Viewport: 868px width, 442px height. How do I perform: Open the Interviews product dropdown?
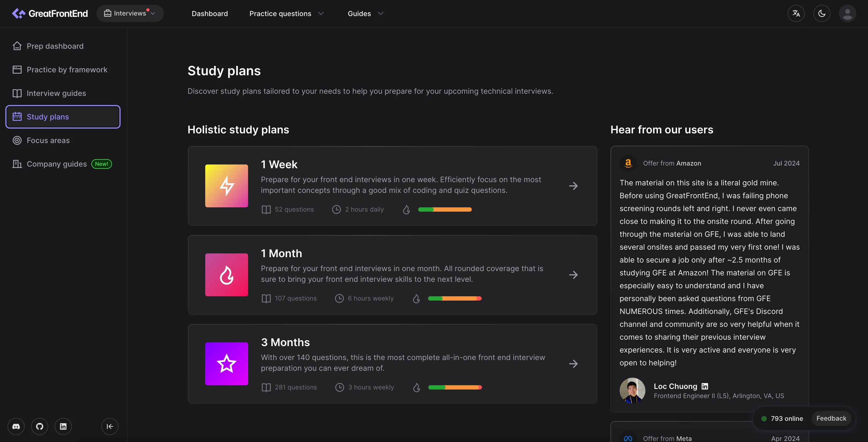coord(130,13)
